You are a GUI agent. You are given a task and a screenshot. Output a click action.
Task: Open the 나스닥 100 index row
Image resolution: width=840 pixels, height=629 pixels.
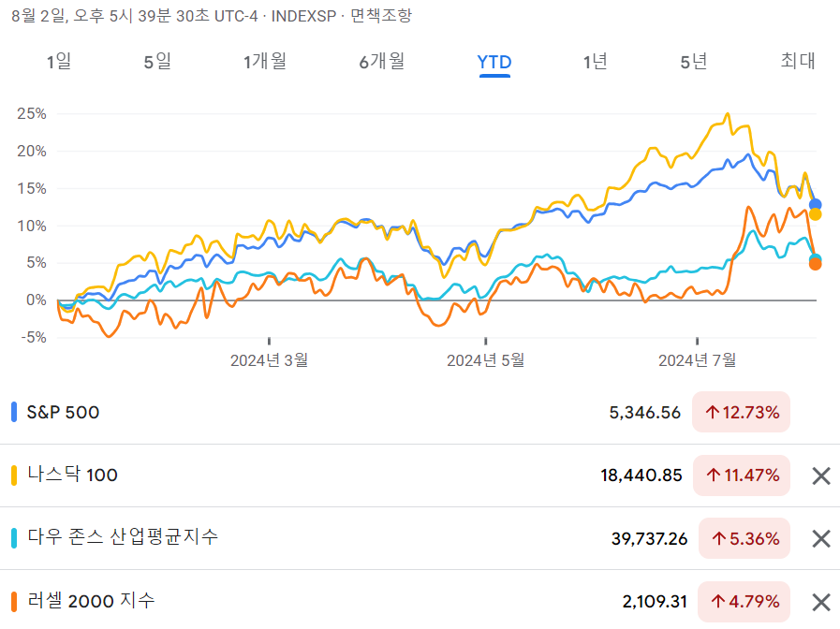420,475
